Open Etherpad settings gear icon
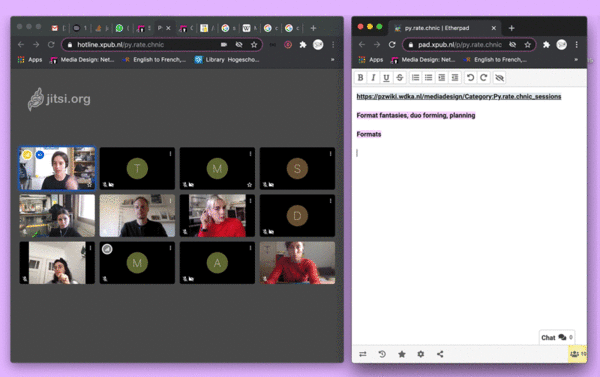Viewport: 600px width, 377px height. [x=421, y=354]
